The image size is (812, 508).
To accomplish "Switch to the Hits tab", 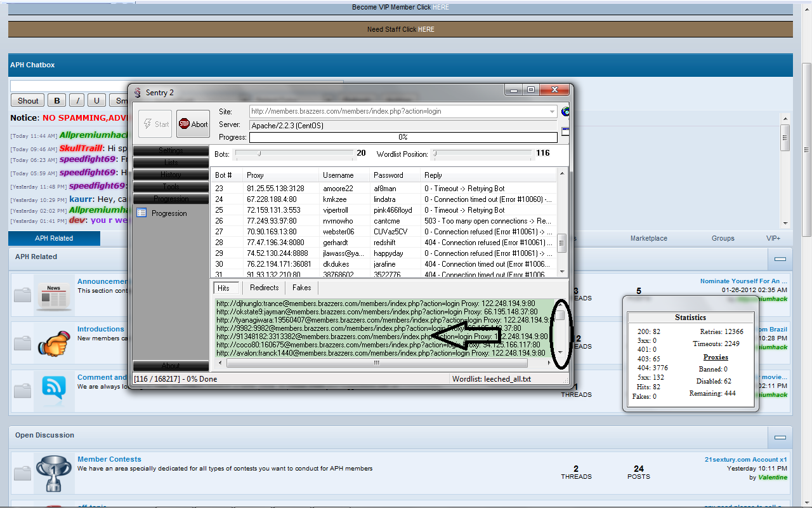I will tap(226, 288).
